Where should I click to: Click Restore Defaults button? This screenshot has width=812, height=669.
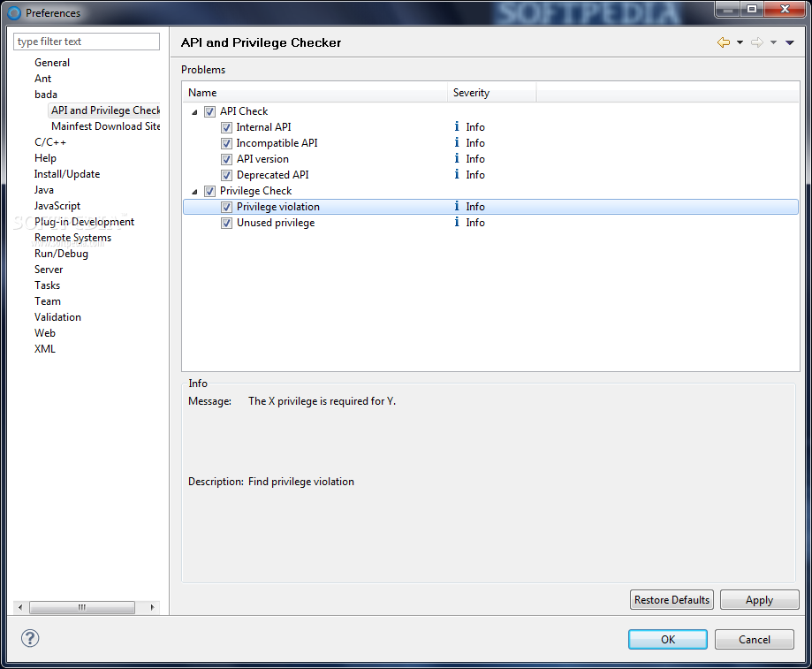[x=672, y=599]
